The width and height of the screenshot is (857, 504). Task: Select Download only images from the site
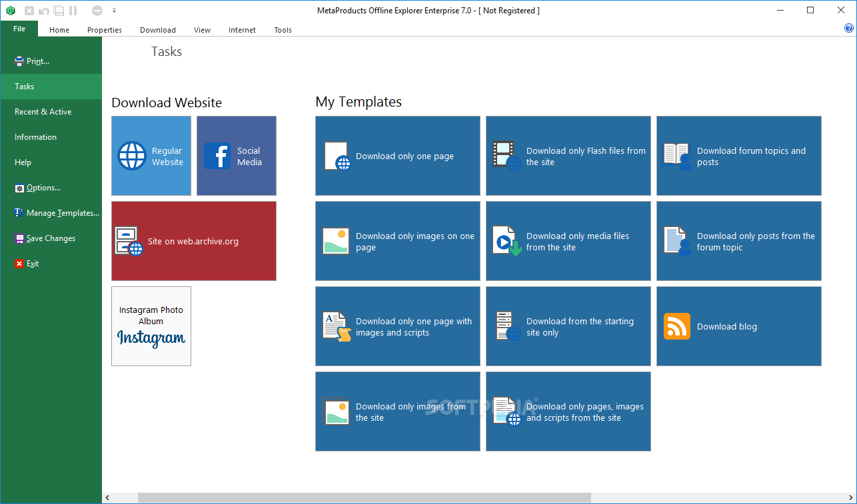pyautogui.click(x=398, y=411)
